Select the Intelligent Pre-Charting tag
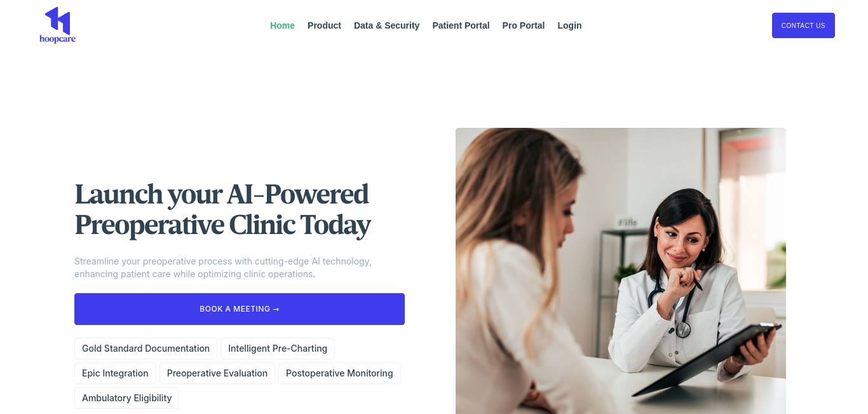Viewport: 868px width, 414px height. [278, 348]
